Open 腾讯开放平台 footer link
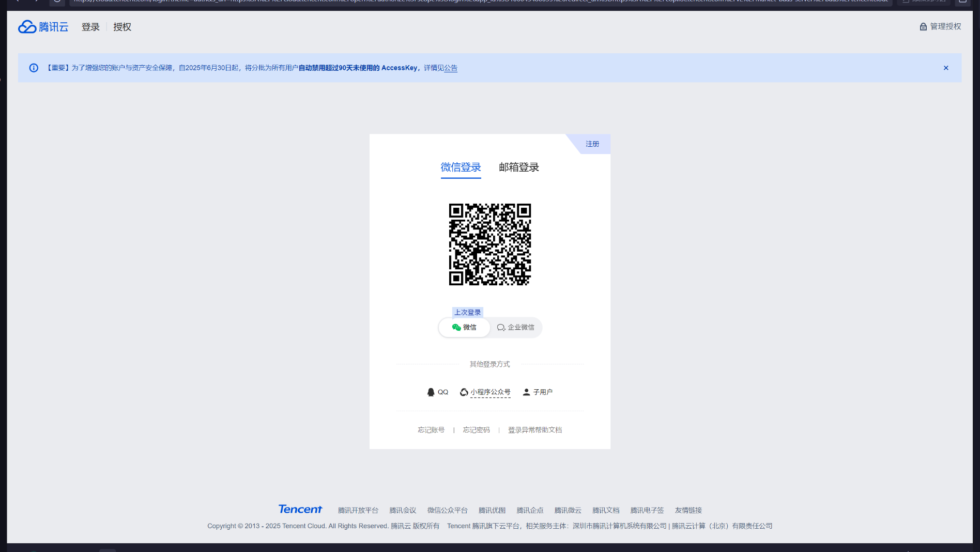Image resolution: width=980 pixels, height=552 pixels. 358,511
